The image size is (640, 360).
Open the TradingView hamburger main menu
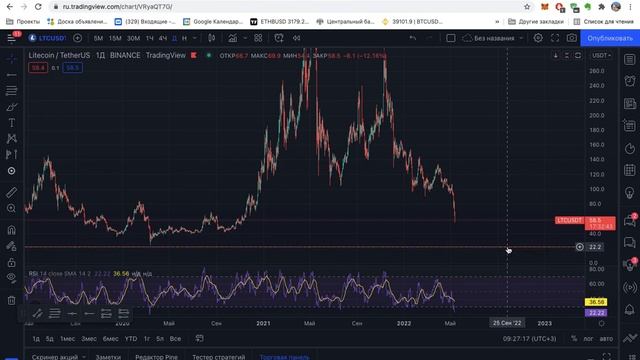point(11,38)
